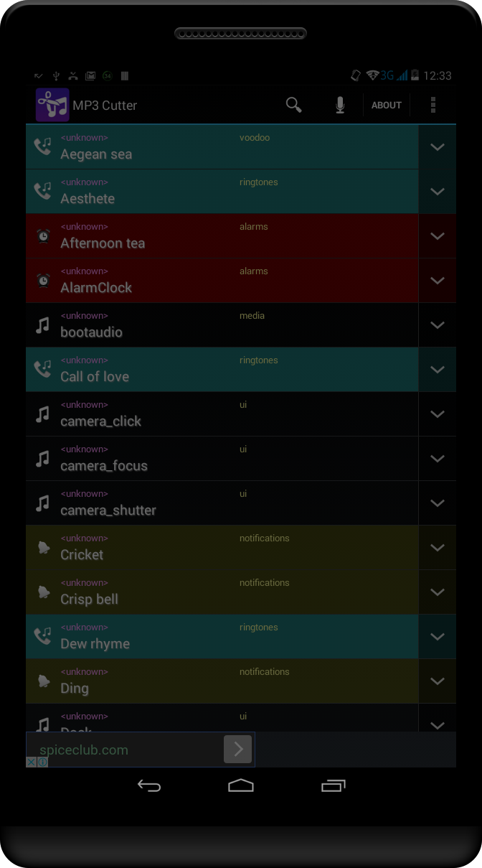Open the spiceclub.com ad link

(x=84, y=750)
